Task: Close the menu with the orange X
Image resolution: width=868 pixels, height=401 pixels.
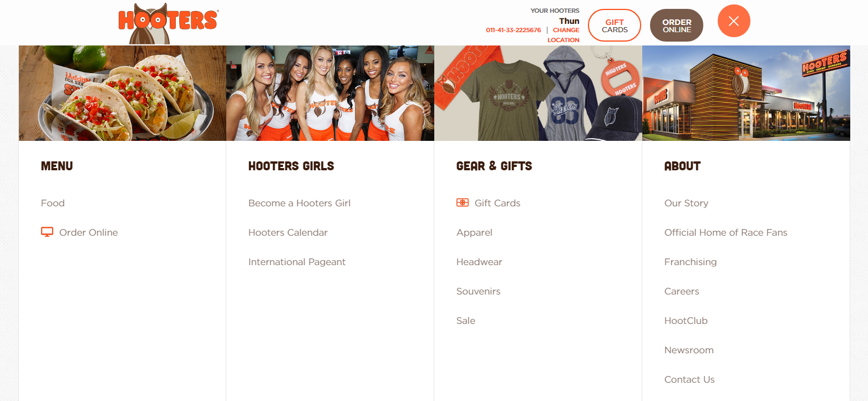Action: (734, 21)
